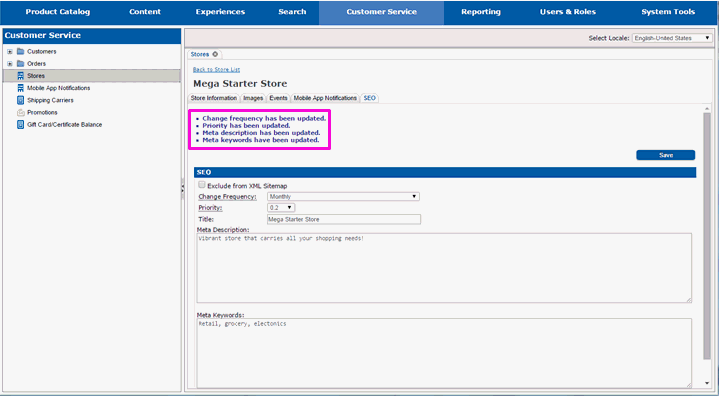Open Gift Card/Certificate Balance icon

point(20,125)
